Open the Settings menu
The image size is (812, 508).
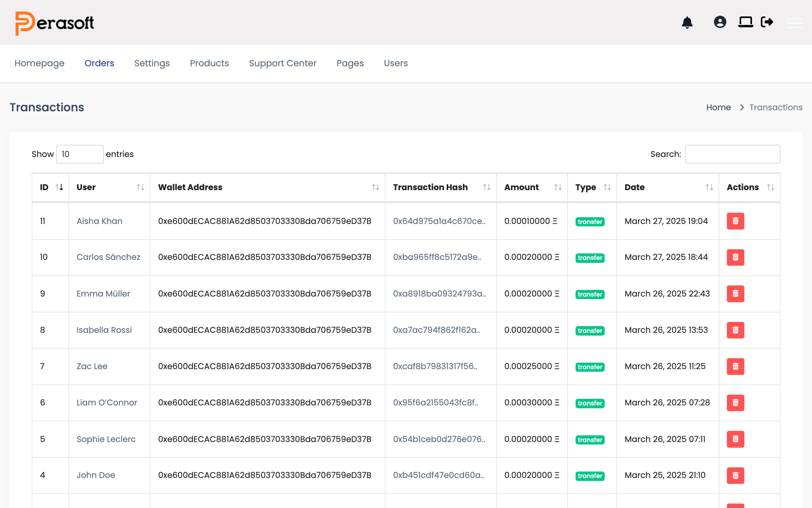(x=152, y=63)
